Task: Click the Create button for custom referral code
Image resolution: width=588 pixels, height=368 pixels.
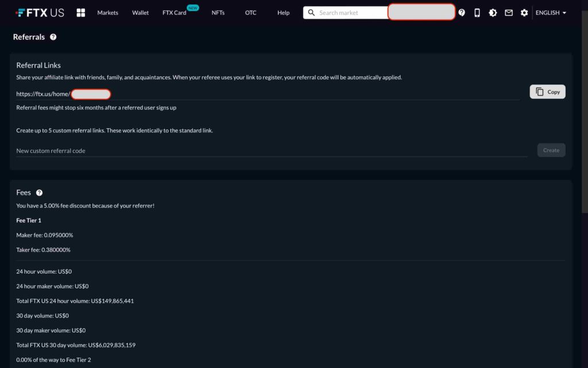Action: coord(551,149)
